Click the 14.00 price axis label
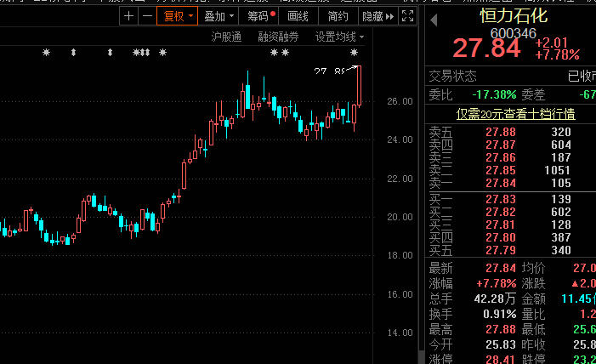596x364 pixels. coord(400,333)
